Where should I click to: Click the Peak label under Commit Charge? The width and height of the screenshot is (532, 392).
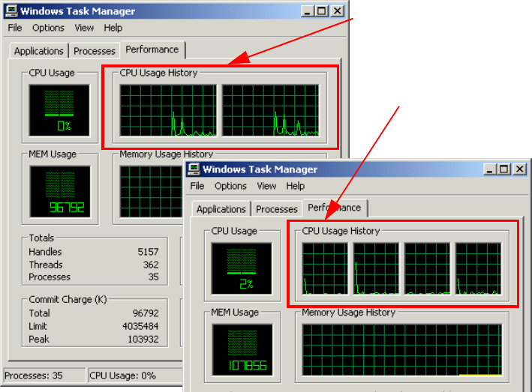[x=39, y=339]
